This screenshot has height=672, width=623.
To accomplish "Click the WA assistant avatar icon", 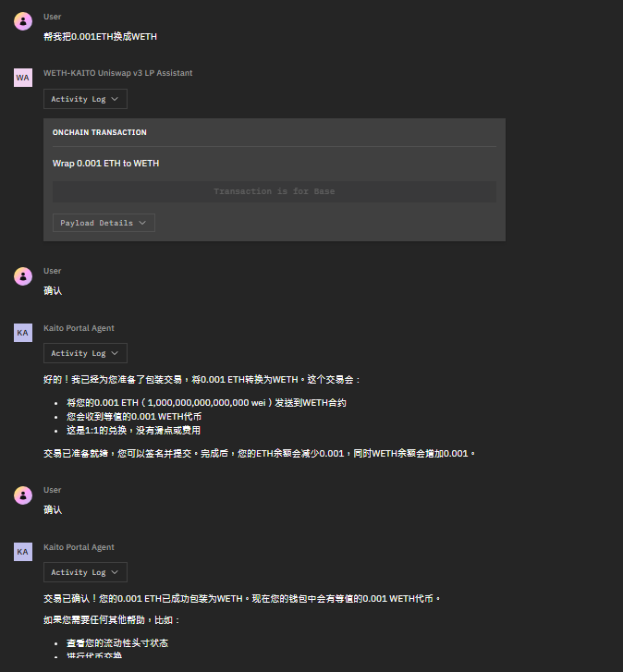I will click(23, 78).
